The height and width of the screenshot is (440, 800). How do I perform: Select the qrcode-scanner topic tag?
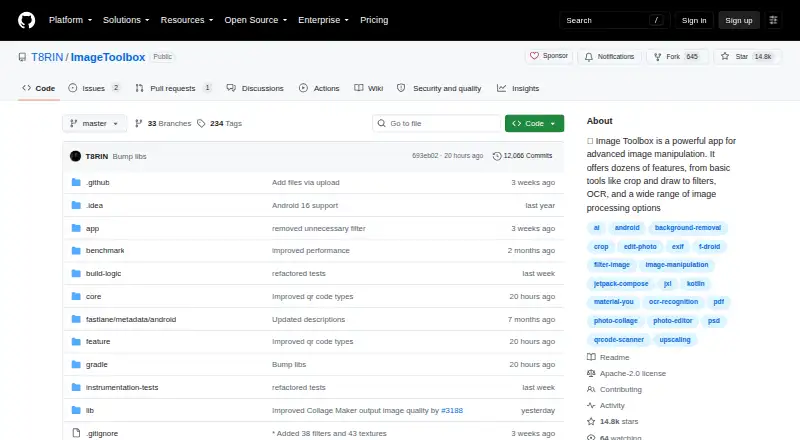[619, 339]
